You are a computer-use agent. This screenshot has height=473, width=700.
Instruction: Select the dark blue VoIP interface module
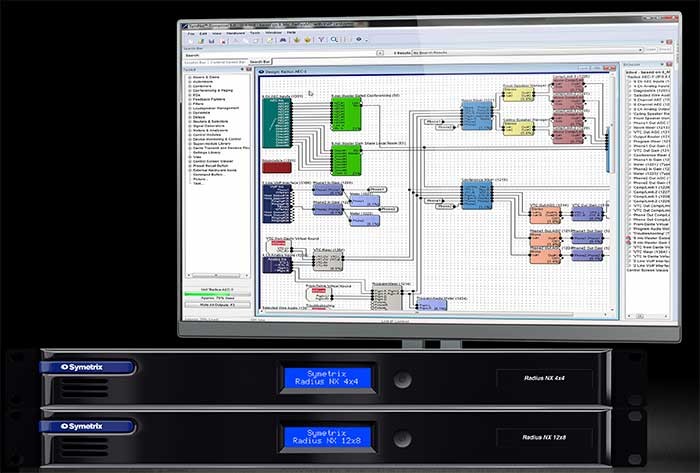pos(277,203)
